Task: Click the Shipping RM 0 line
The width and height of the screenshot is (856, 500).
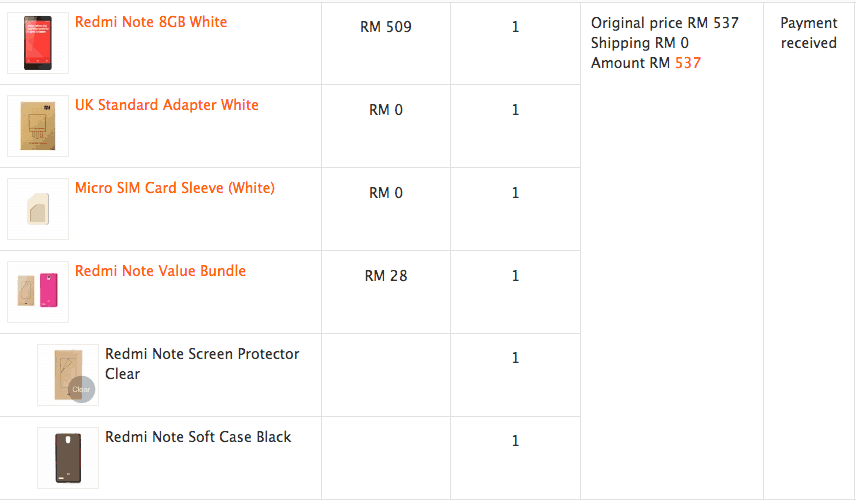Action: (639, 43)
